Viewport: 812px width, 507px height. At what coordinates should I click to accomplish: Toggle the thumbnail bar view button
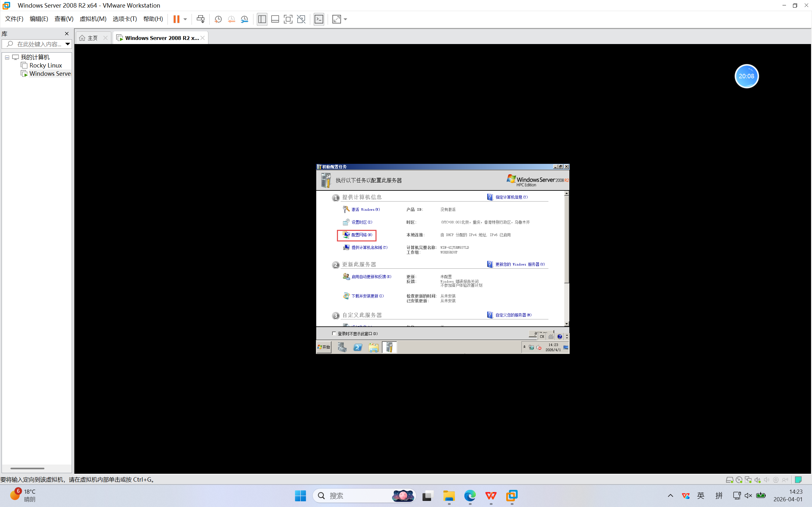coord(275,19)
